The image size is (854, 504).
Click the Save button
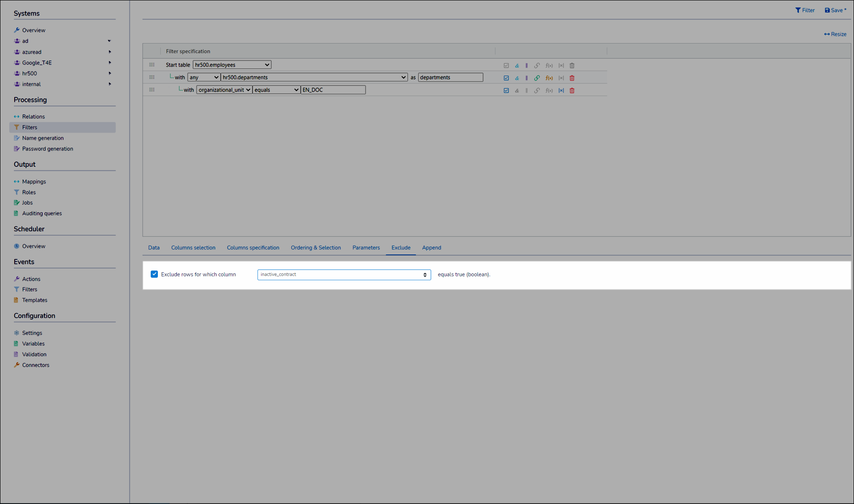(835, 10)
